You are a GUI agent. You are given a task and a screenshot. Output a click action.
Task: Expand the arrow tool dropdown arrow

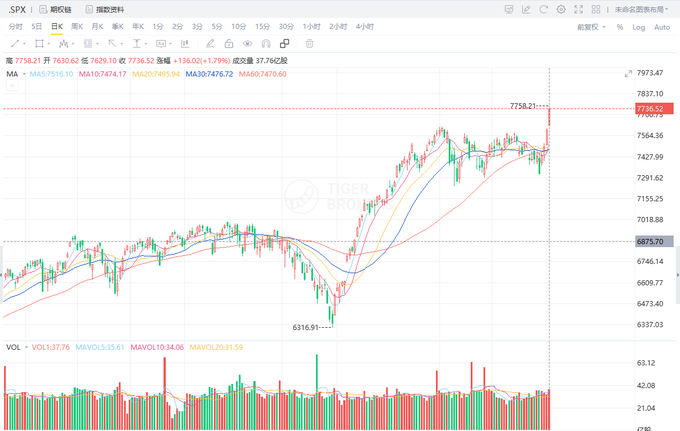(x=122, y=44)
